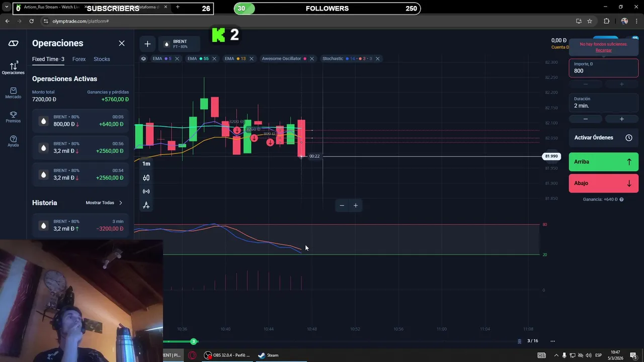Open Windows notification center
The width and height of the screenshot is (644, 362).
[633, 355]
